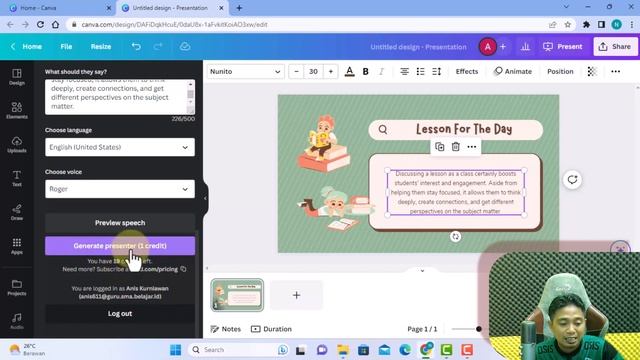Toggle bulleted list formatting
This screenshot has width=640, height=360.
tap(420, 71)
